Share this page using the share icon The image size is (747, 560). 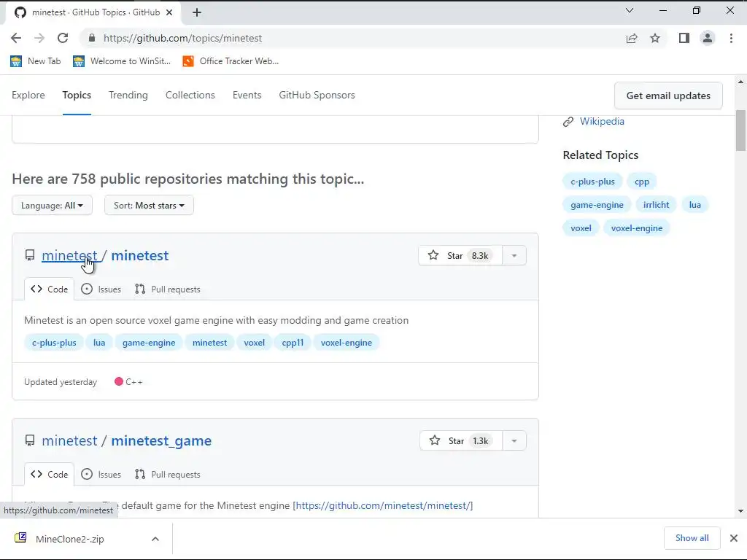click(632, 38)
